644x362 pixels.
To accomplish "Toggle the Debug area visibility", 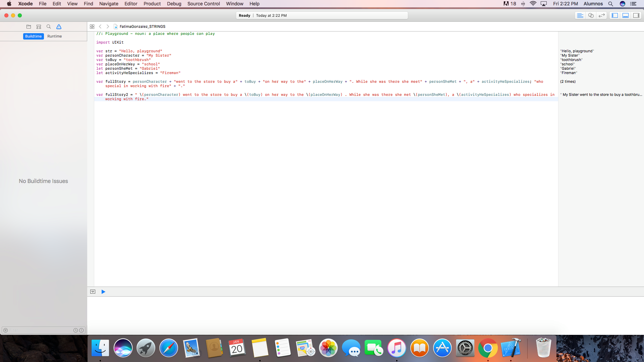I will coord(626,15).
